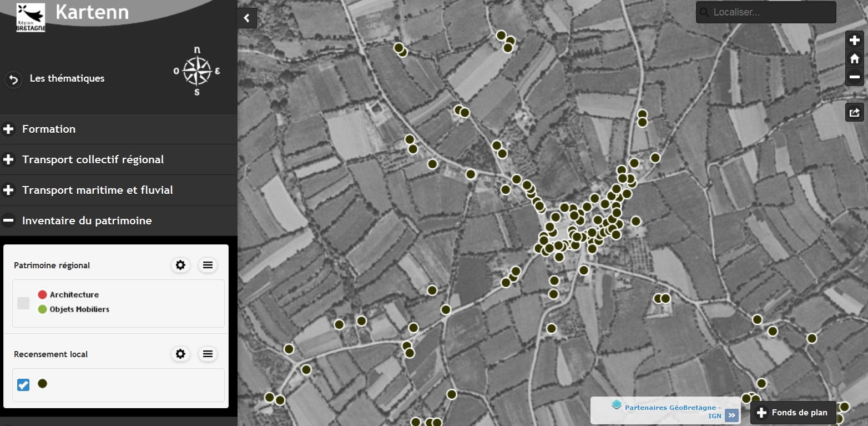Click the zoom out minus button
This screenshot has width=868, height=426.
[854, 77]
